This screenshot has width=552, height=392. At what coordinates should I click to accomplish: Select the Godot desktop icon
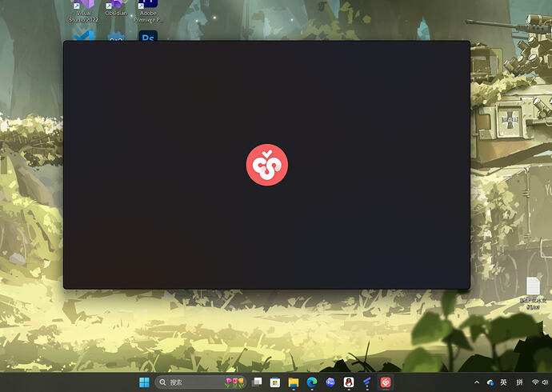click(x=116, y=37)
